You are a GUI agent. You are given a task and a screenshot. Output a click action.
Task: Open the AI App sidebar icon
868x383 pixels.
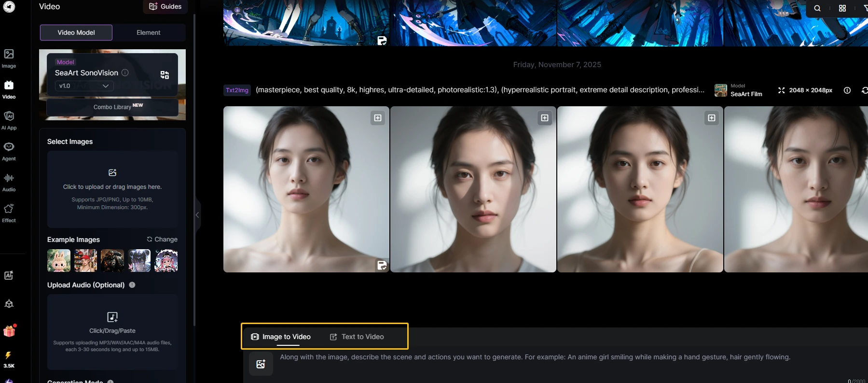click(9, 120)
